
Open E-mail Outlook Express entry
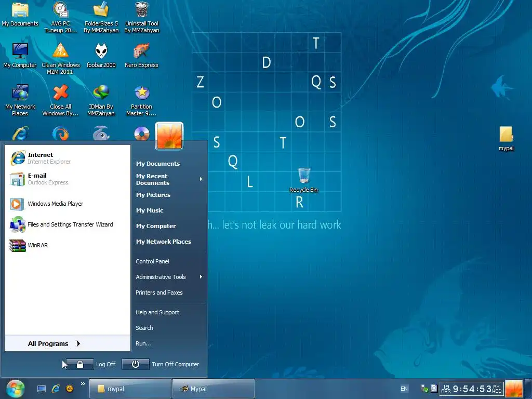[x=68, y=179]
